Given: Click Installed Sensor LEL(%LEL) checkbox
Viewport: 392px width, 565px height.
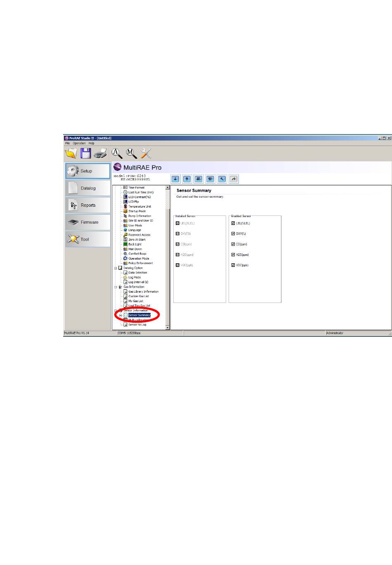Looking at the screenshot, I should 178,223.
